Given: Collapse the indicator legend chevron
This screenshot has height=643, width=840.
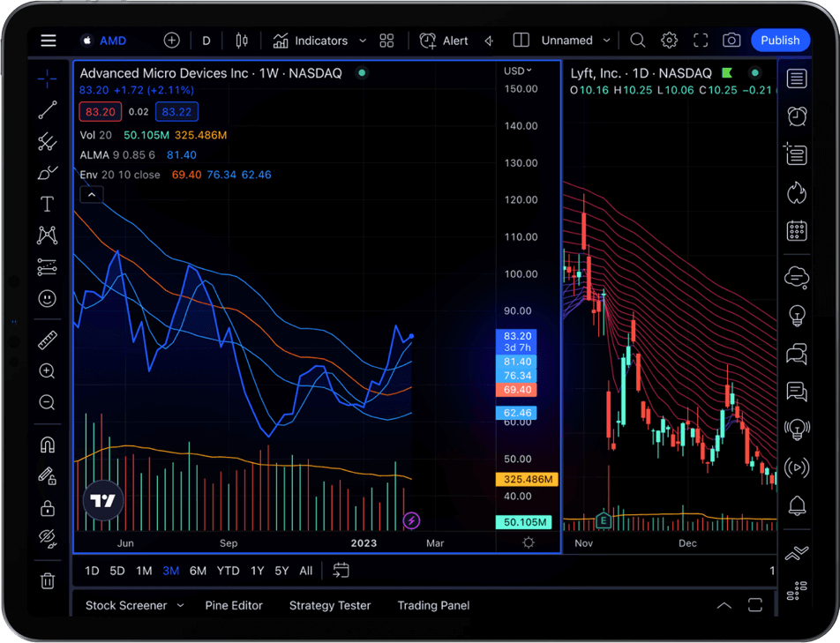Looking at the screenshot, I should coord(92,195).
